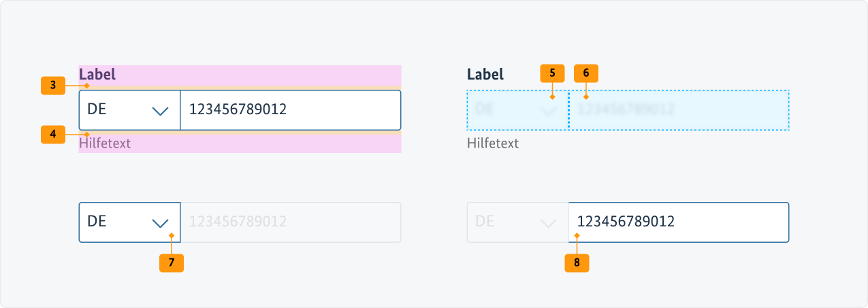The width and height of the screenshot is (868, 308).
Task: Click annotation badge 7 below the chevron
Action: pyautogui.click(x=172, y=262)
